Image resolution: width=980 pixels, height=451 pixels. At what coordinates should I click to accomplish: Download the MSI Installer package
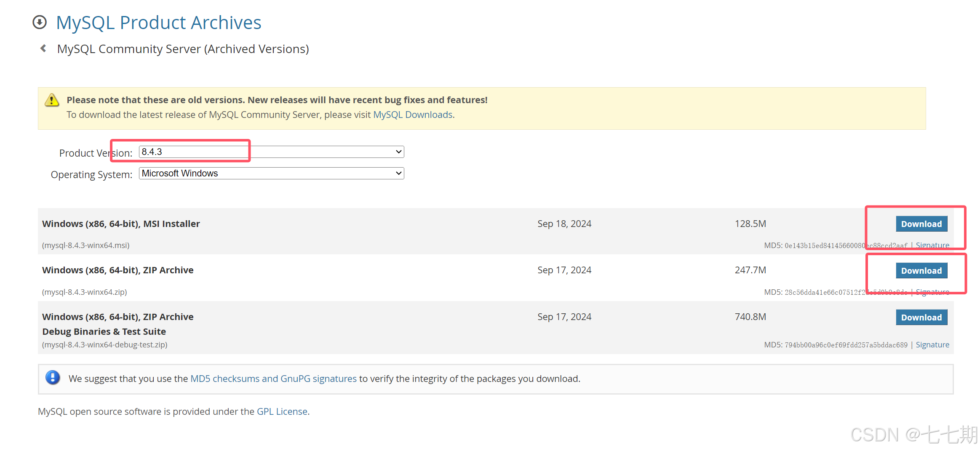tap(921, 224)
